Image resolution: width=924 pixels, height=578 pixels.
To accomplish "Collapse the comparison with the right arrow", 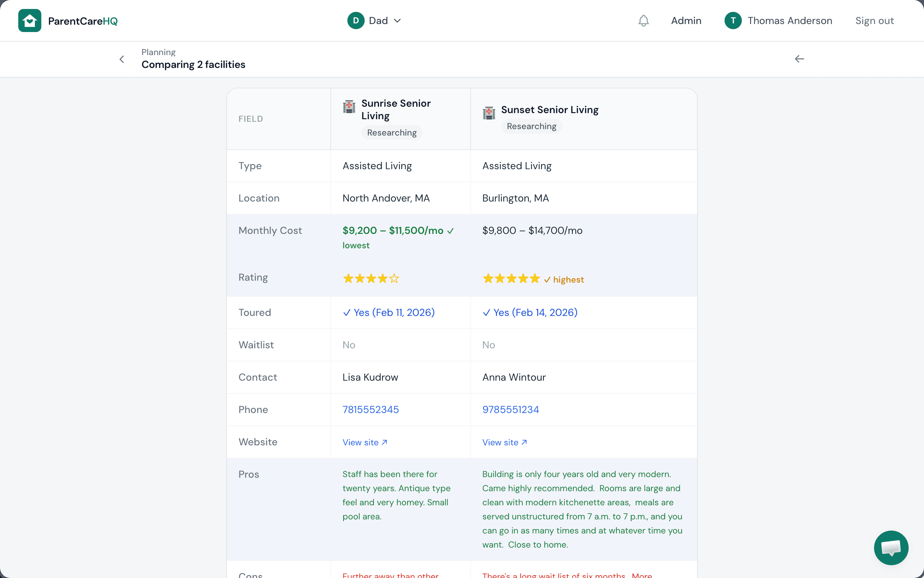I will click(x=799, y=59).
